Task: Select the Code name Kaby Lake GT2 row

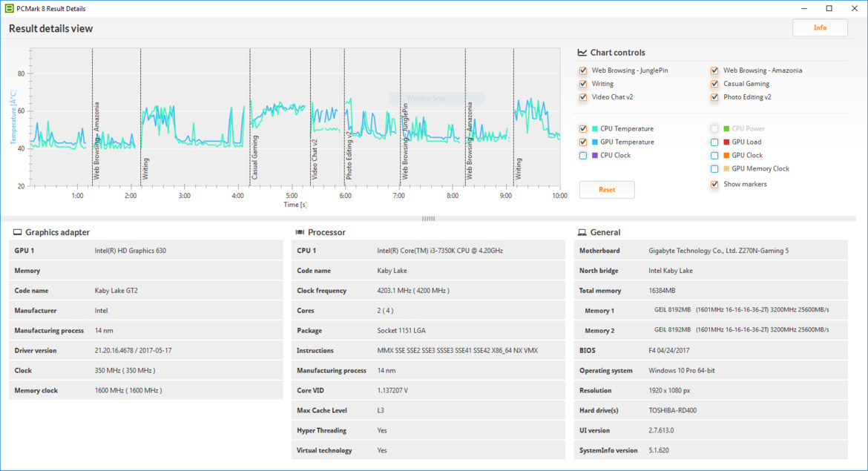Action: pos(145,291)
